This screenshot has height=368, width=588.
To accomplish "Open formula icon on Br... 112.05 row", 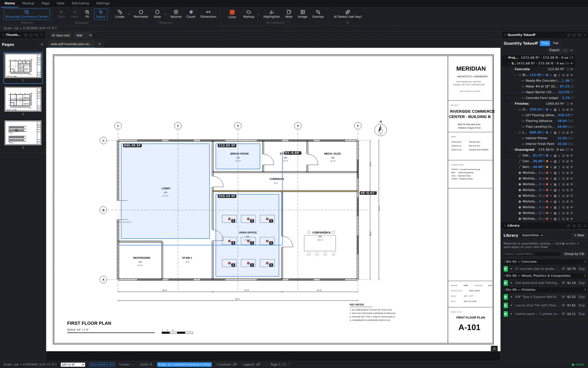I will tap(559, 75).
